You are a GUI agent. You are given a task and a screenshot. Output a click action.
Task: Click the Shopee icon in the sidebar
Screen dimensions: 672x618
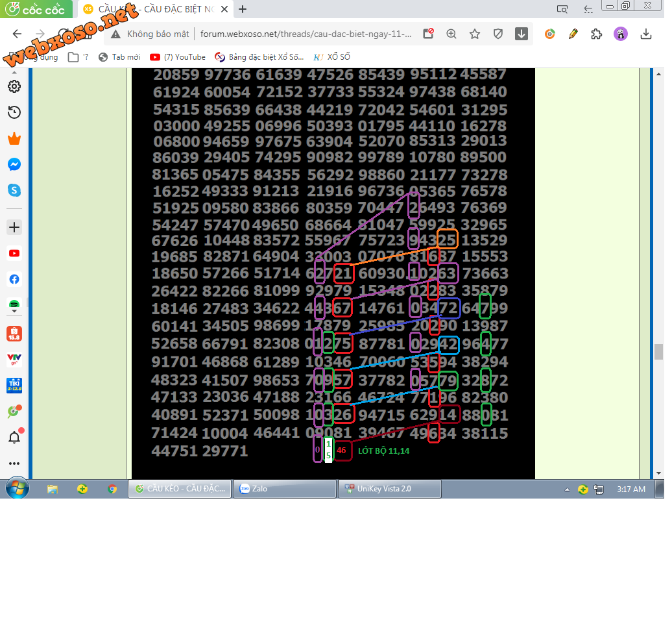tap(14, 334)
